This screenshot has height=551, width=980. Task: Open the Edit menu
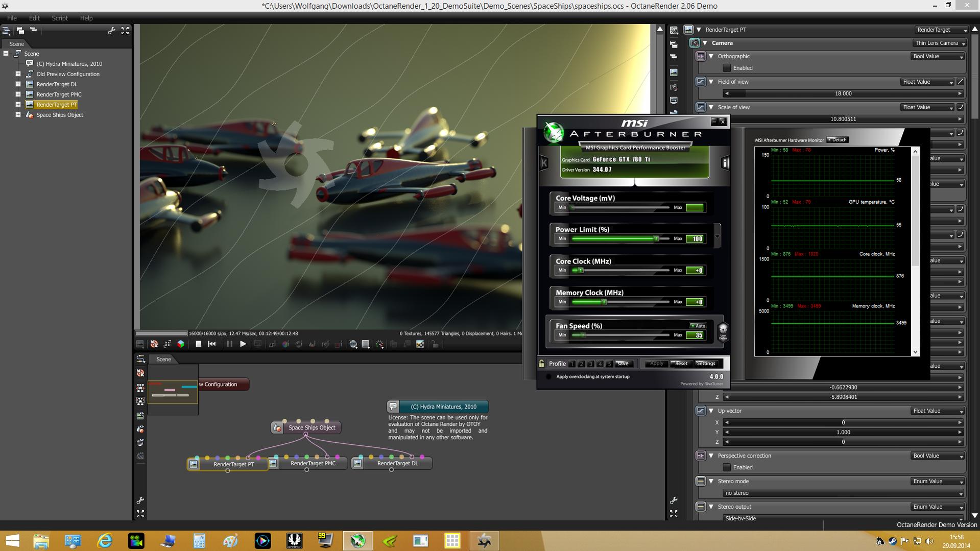(x=34, y=18)
